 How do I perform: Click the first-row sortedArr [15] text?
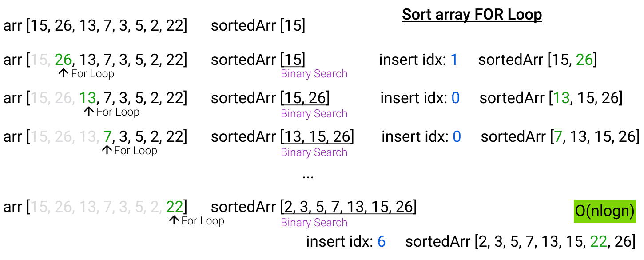[258, 25]
